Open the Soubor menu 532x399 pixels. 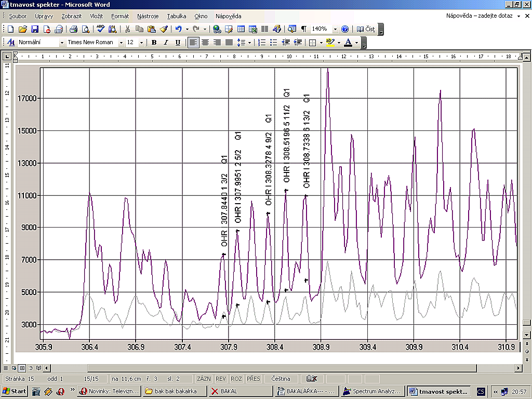(x=18, y=16)
